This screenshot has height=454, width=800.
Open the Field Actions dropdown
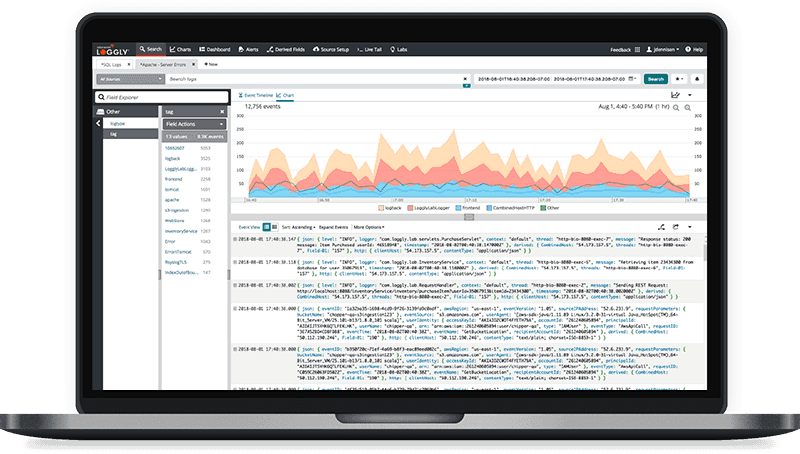click(195, 122)
